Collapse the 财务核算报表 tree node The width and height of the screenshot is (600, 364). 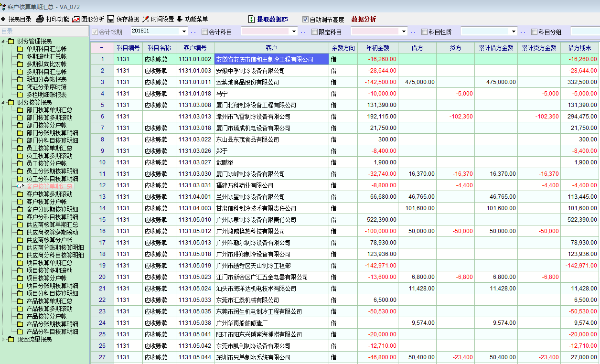4,103
